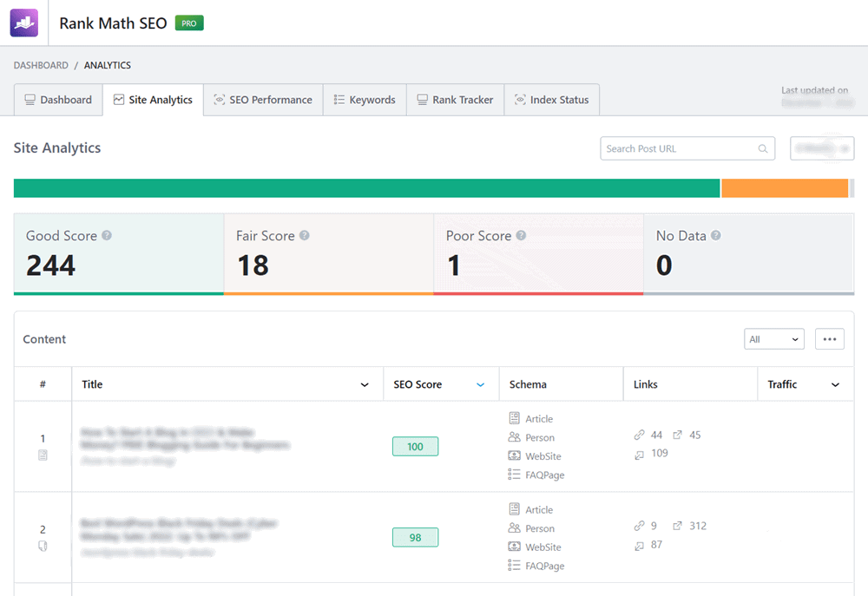The width and height of the screenshot is (868, 596).
Task: Click the incoming links icon beside 109
Action: pyautogui.click(x=640, y=455)
